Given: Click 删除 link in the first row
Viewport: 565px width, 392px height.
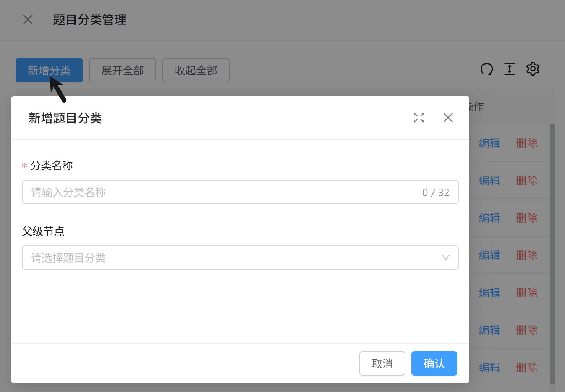Looking at the screenshot, I should pos(526,143).
